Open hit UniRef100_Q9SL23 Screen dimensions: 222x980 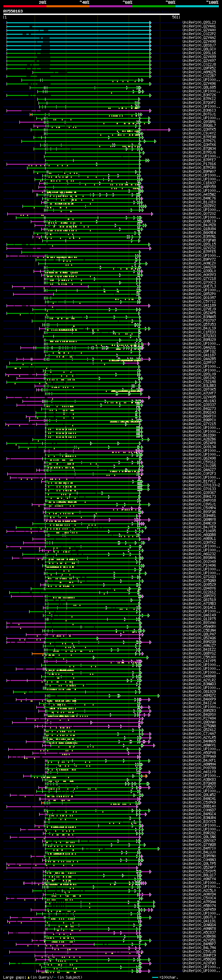[199, 23]
